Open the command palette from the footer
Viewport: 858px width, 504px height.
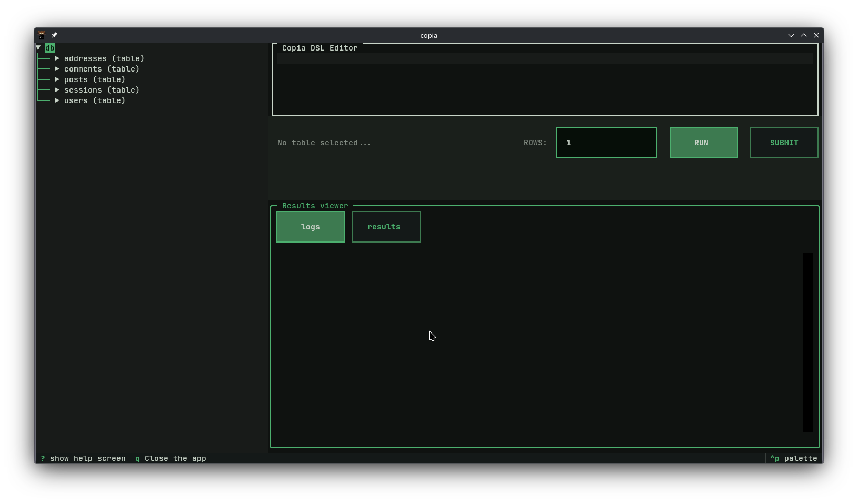pyautogui.click(x=793, y=458)
